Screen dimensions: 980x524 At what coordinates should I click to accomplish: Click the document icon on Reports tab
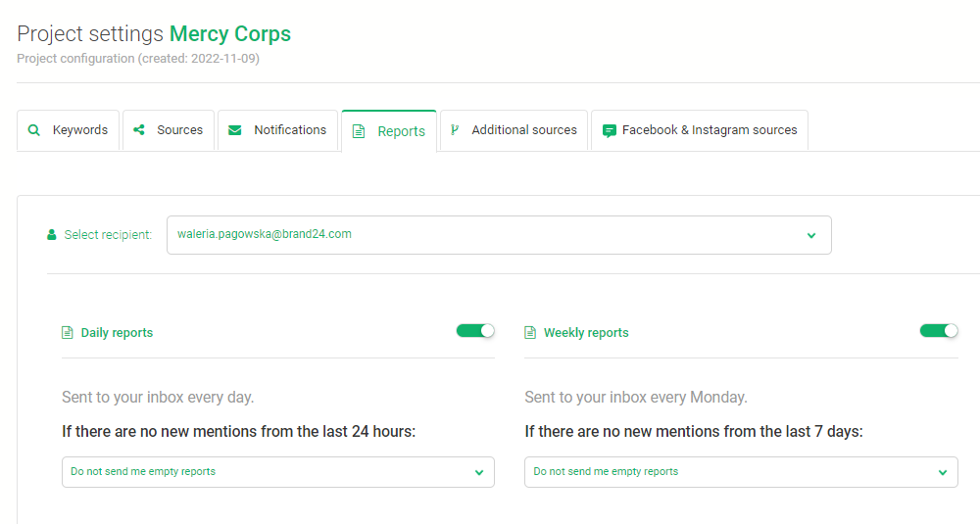pos(359,131)
